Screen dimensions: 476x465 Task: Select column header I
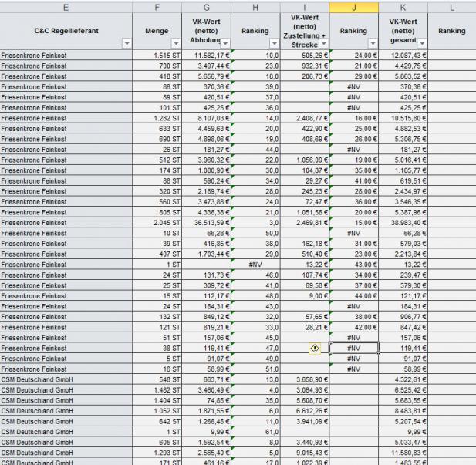[x=305, y=8]
